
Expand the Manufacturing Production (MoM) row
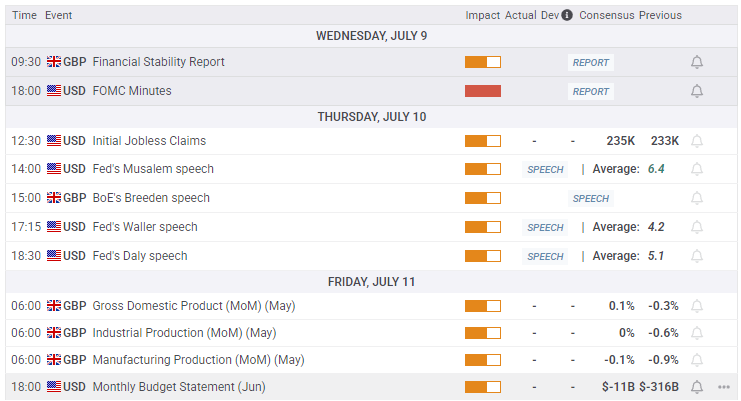pos(198,359)
